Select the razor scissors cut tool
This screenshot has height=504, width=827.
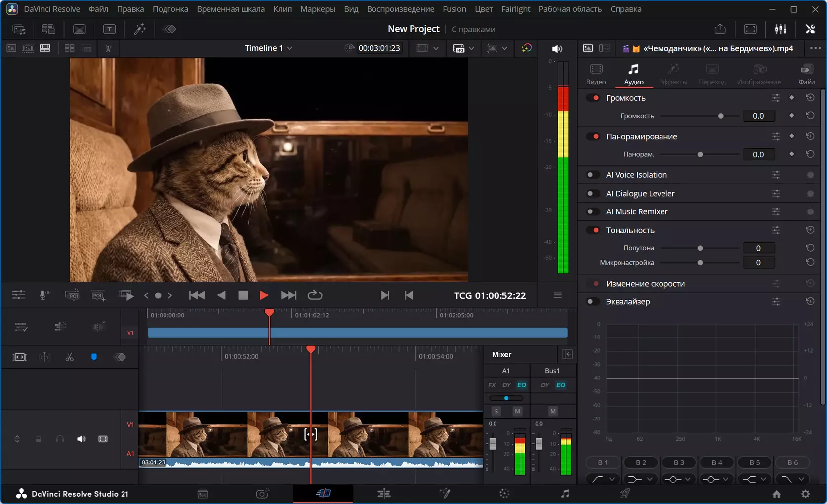click(70, 357)
